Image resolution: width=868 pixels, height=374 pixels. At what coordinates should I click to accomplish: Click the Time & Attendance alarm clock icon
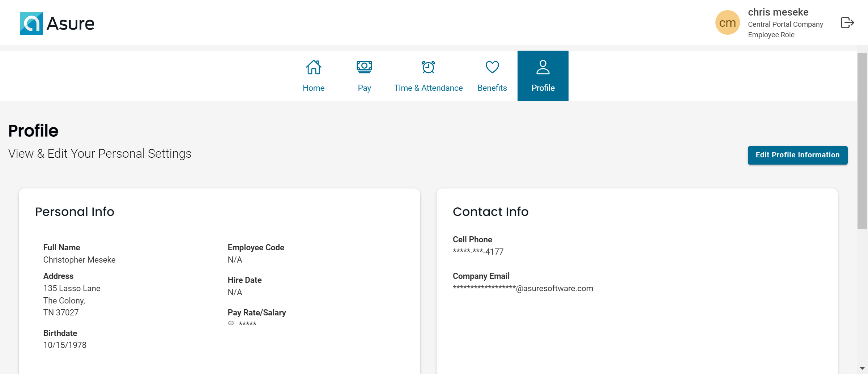point(428,67)
